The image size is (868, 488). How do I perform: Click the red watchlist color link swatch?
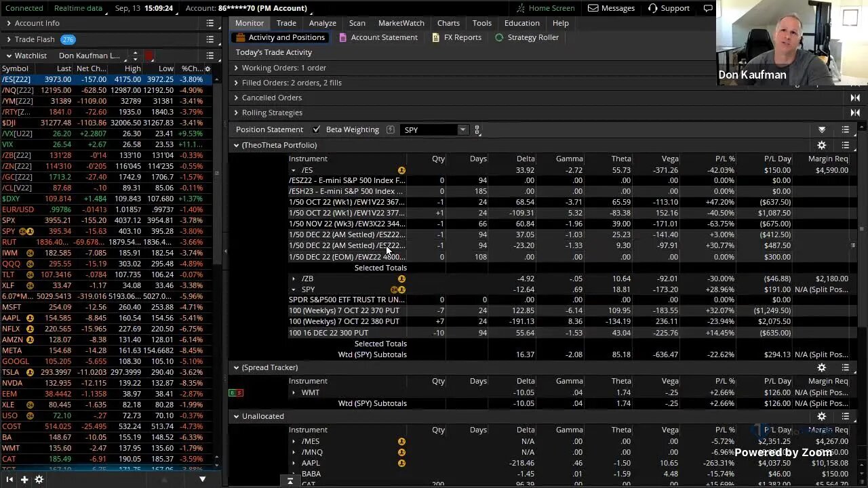click(149, 56)
